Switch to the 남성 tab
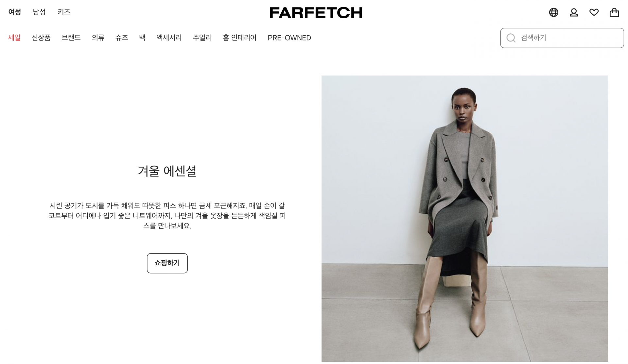Image resolution: width=628 pixels, height=364 pixels. point(39,12)
